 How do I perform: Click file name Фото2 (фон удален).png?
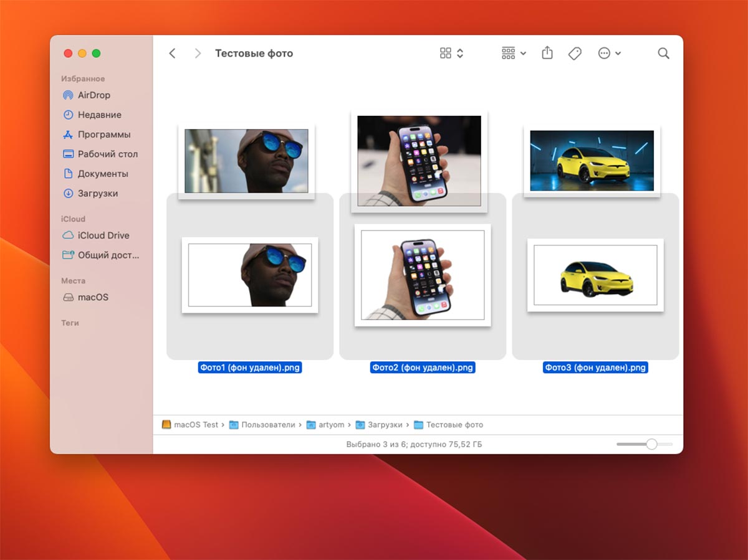[x=423, y=368]
